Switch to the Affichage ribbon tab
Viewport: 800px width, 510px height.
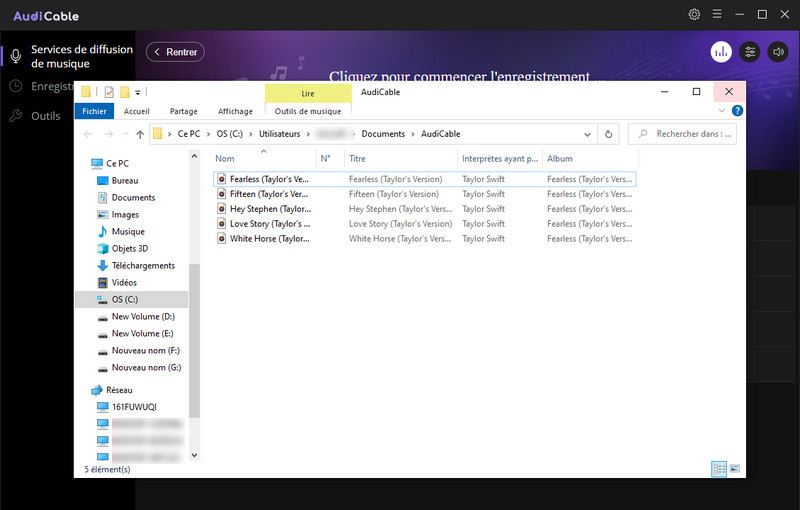coord(235,111)
